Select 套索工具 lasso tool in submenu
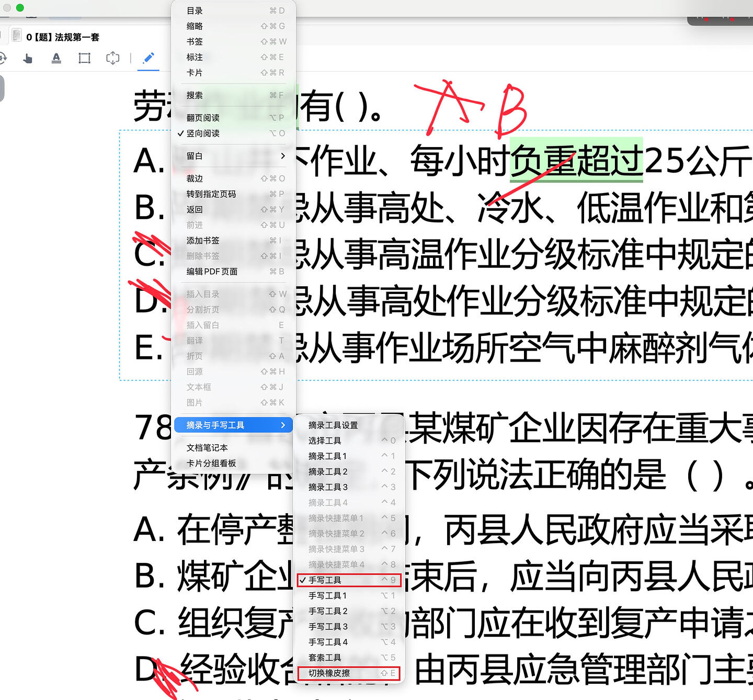The height and width of the screenshot is (700, 753). 349,658
